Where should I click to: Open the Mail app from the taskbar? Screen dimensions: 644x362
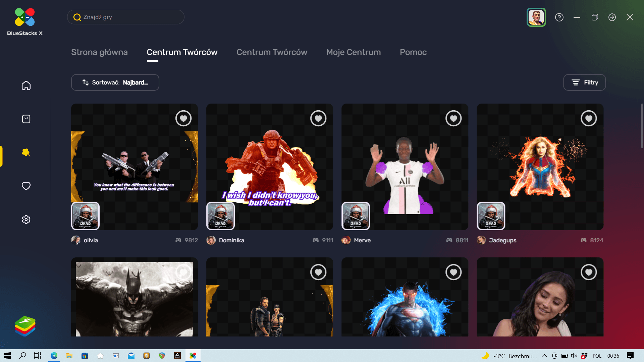pyautogui.click(x=131, y=356)
